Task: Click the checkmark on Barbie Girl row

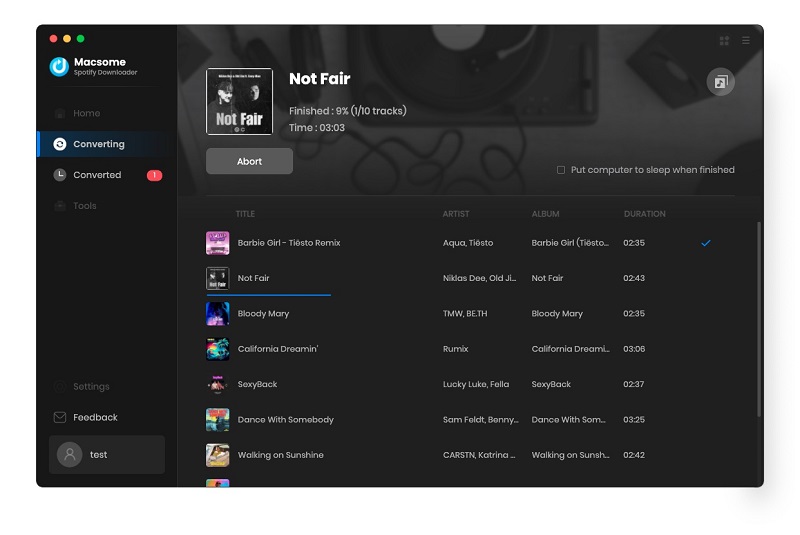Action: click(x=706, y=243)
